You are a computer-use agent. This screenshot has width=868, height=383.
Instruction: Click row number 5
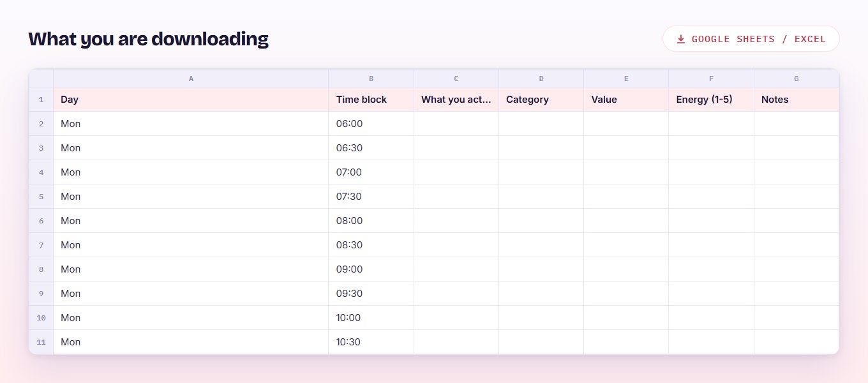tap(41, 197)
